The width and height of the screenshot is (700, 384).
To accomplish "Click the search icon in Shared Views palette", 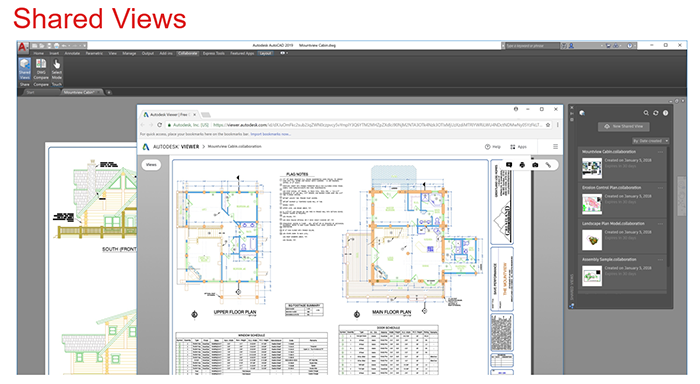I will coord(646,113).
